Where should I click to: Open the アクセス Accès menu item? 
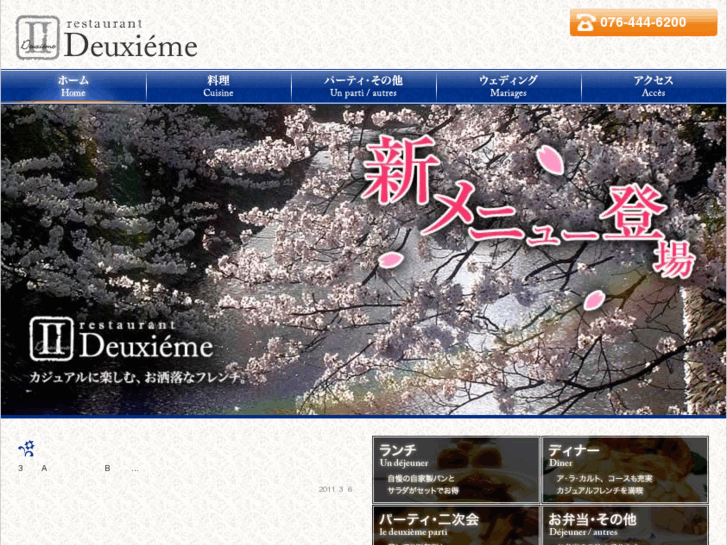pyautogui.click(x=654, y=86)
